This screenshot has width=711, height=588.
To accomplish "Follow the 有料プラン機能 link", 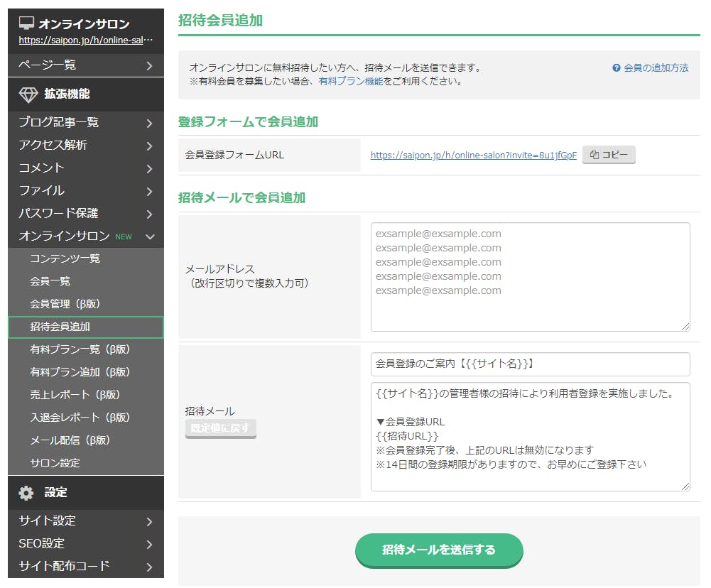I will pos(351,82).
